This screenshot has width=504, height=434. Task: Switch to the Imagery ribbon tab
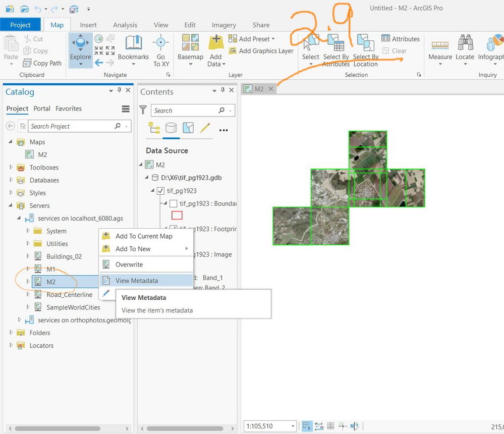tap(223, 25)
